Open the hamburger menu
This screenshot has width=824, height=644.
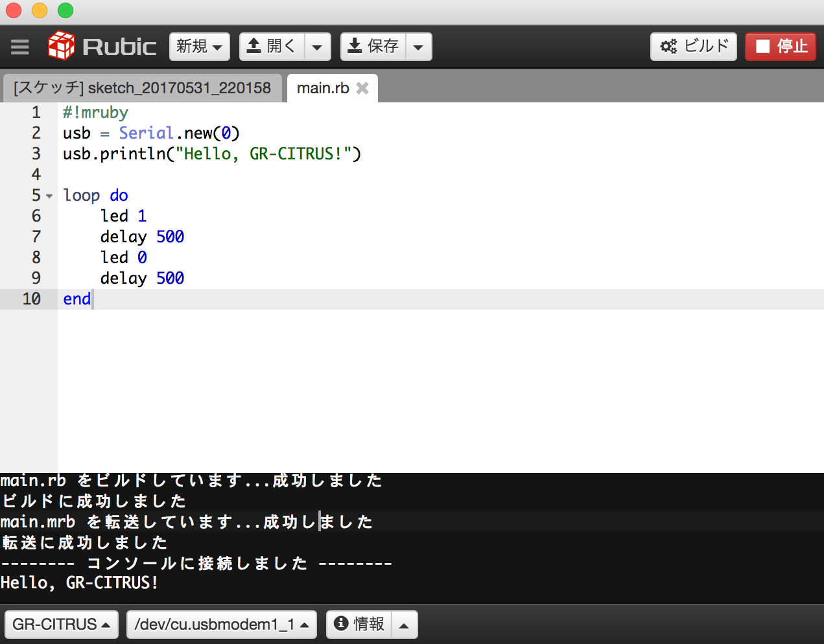pos(20,47)
